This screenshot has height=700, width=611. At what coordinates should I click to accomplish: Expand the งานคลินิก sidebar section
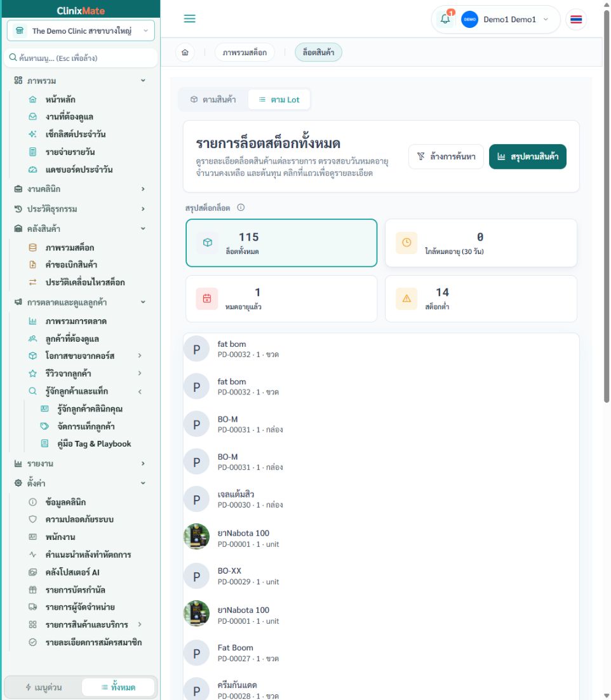[x=80, y=189]
